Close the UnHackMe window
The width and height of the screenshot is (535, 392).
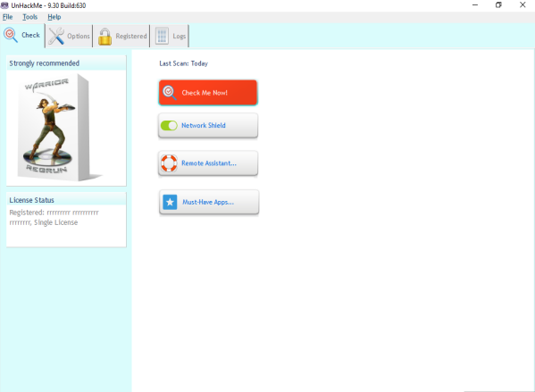tap(522, 5)
